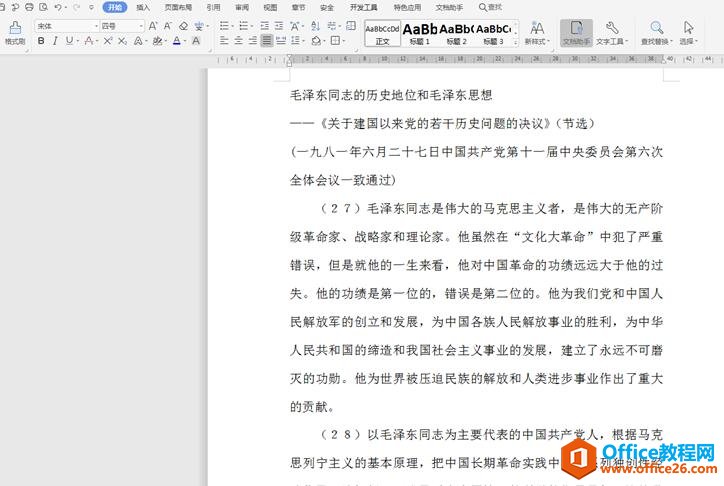Undo the last action
724x486 pixels.
click(58, 7)
